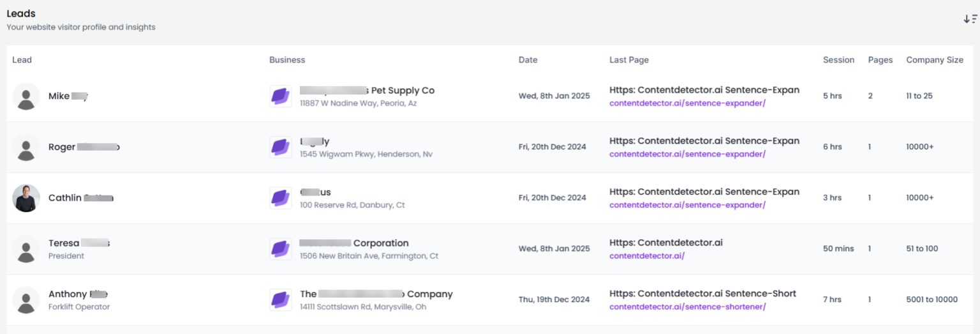The image size is (980, 334).
Task: Open the sentence-shortener link for Anthony
Action: pos(687,307)
